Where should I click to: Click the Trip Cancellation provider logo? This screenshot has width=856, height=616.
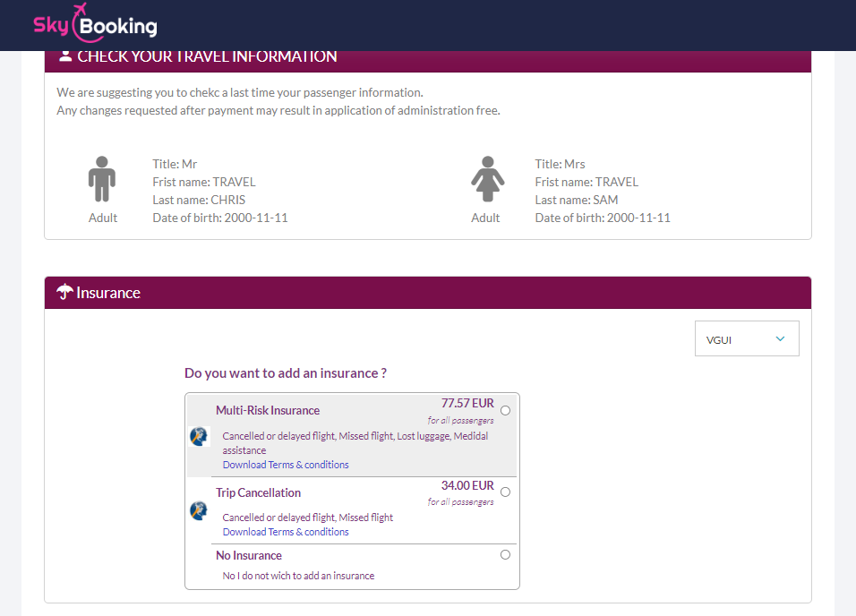coord(199,510)
